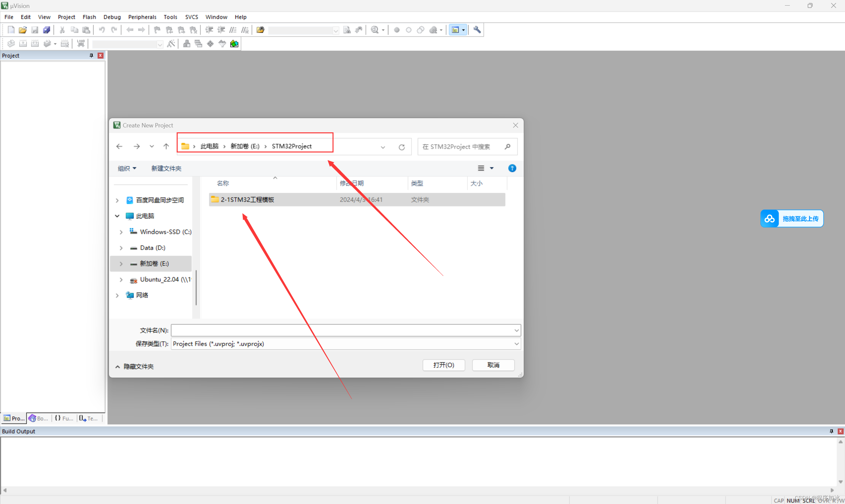Click the 新建文件夹 button

pyautogui.click(x=166, y=168)
